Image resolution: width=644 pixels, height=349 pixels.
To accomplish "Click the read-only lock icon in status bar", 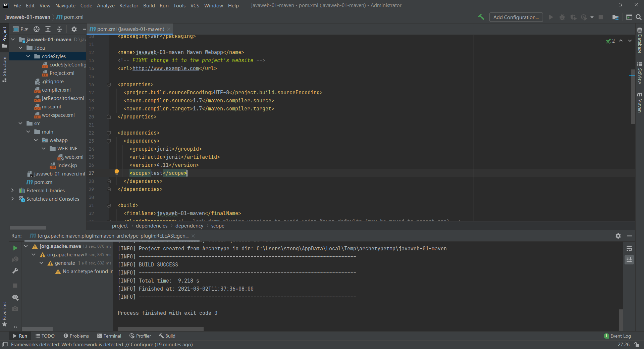I will pyautogui.click(x=637, y=345).
